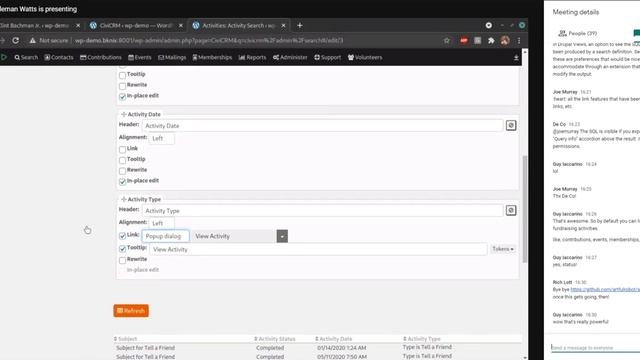Open a new browser tab
The width and height of the screenshot is (640, 360).
(x=300, y=25)
